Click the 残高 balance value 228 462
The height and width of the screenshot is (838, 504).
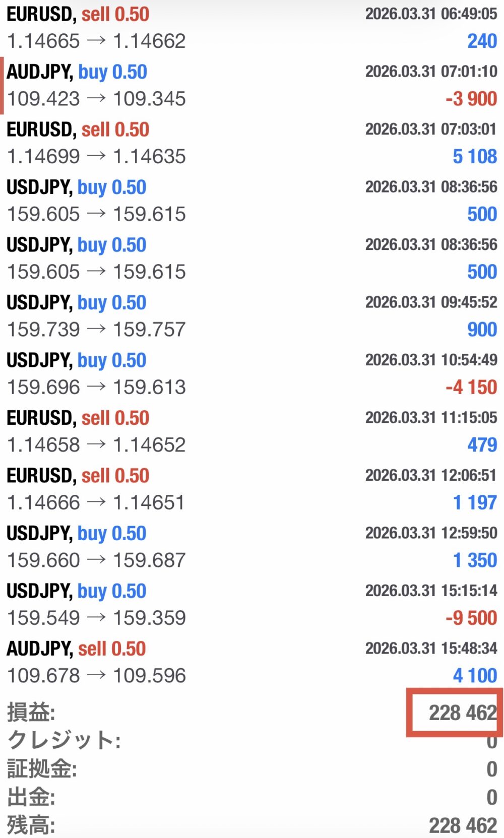[x=462, y=825]
